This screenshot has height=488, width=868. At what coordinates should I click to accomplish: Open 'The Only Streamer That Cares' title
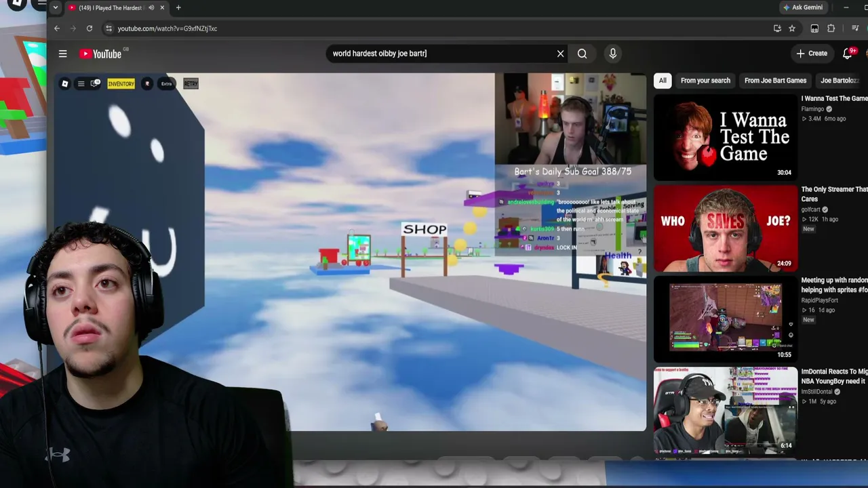pyautogui.click(x=835, y=195)
